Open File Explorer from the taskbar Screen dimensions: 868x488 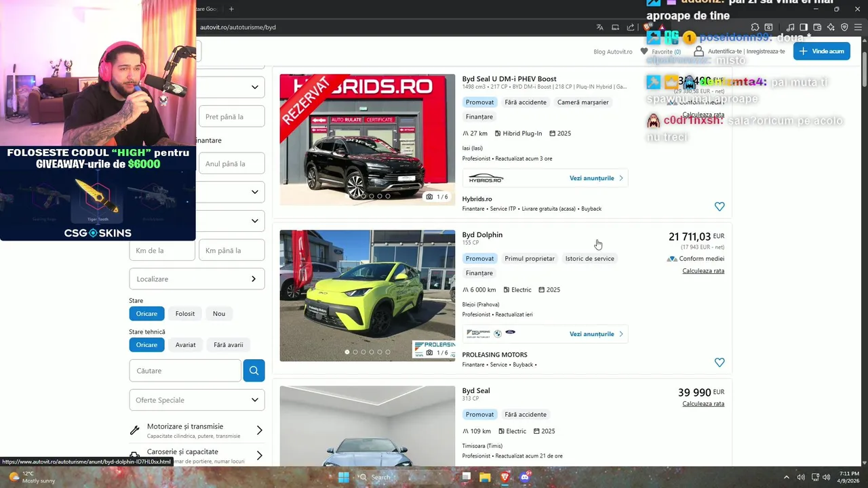click(485, 477)
